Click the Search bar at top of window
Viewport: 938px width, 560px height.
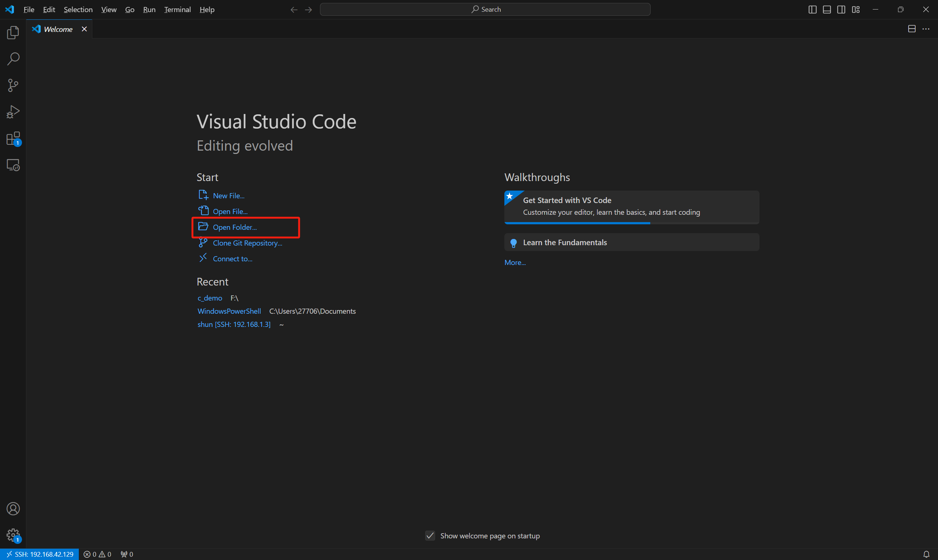pyautogui.click(x=485, y=9)
